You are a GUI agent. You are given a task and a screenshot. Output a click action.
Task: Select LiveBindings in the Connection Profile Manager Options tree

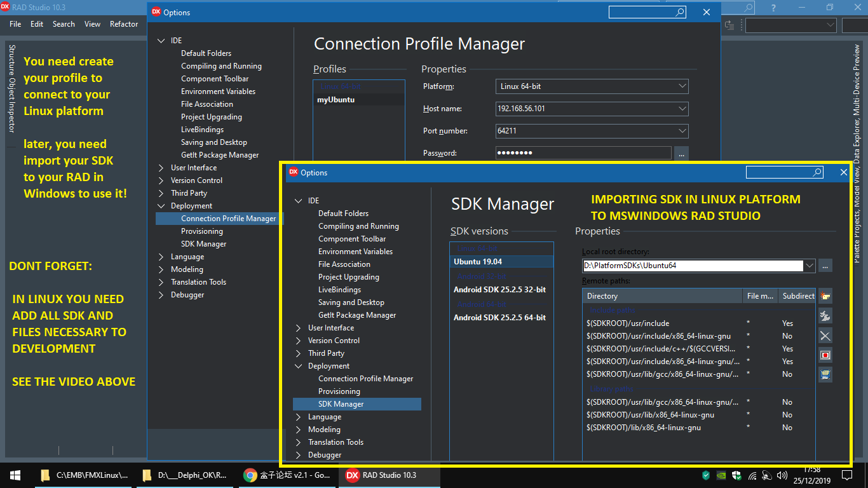coord(202,130)
